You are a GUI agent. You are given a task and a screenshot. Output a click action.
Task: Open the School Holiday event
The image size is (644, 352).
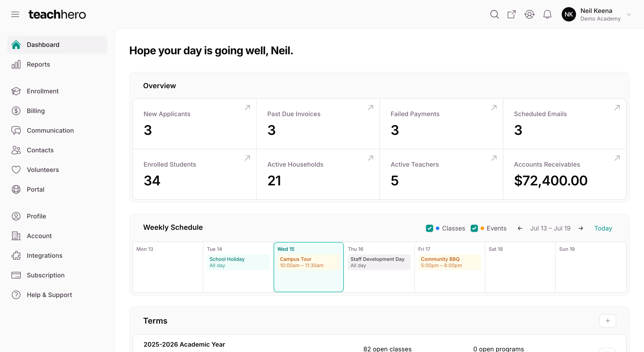238,262
